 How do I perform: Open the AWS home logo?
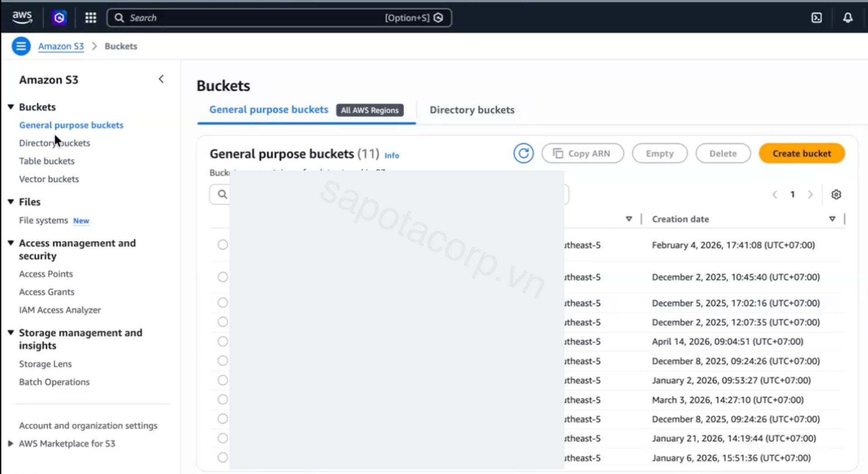pos(22,18)
